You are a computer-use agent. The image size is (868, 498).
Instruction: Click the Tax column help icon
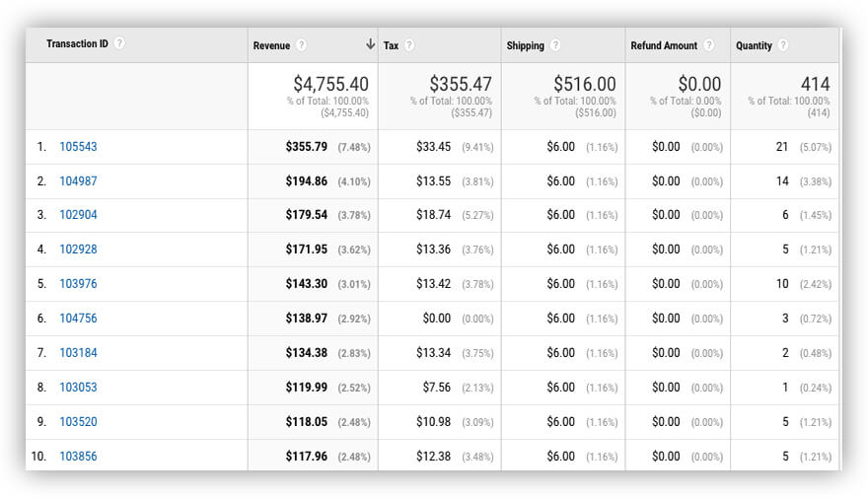409,45
